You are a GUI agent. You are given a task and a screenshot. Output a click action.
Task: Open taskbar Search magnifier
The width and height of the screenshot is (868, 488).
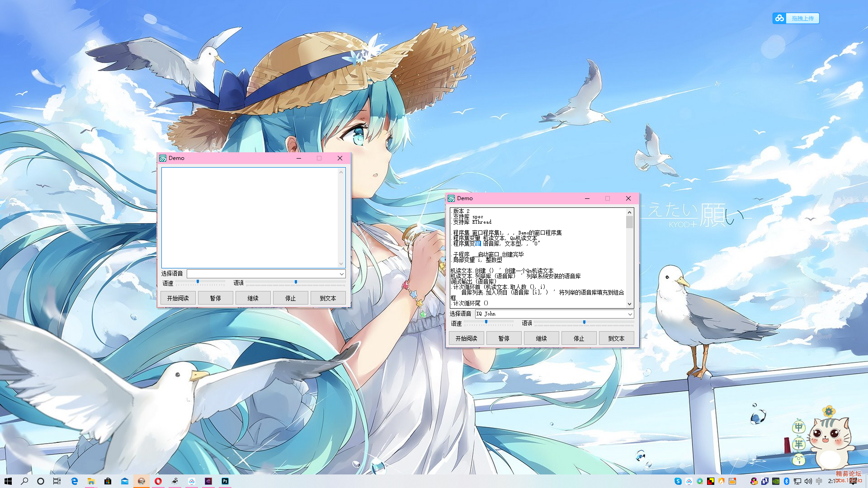[24, 481]
